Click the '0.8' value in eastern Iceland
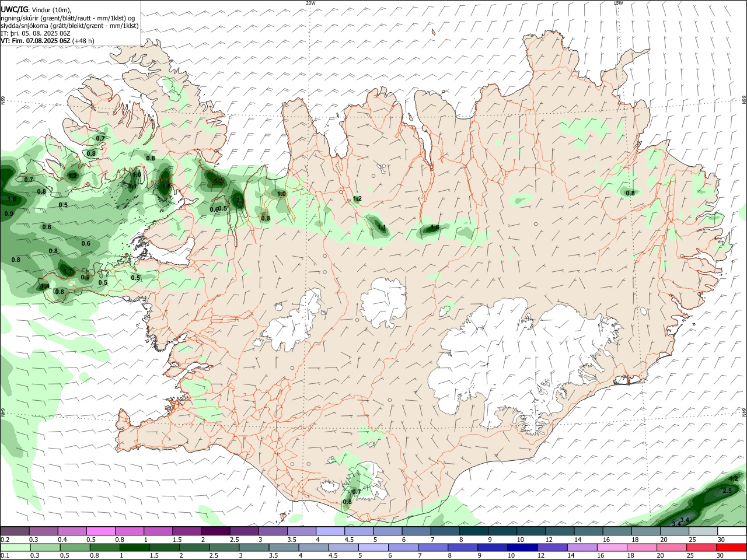Screen dimensions: 747x560 tap(630, 193)
